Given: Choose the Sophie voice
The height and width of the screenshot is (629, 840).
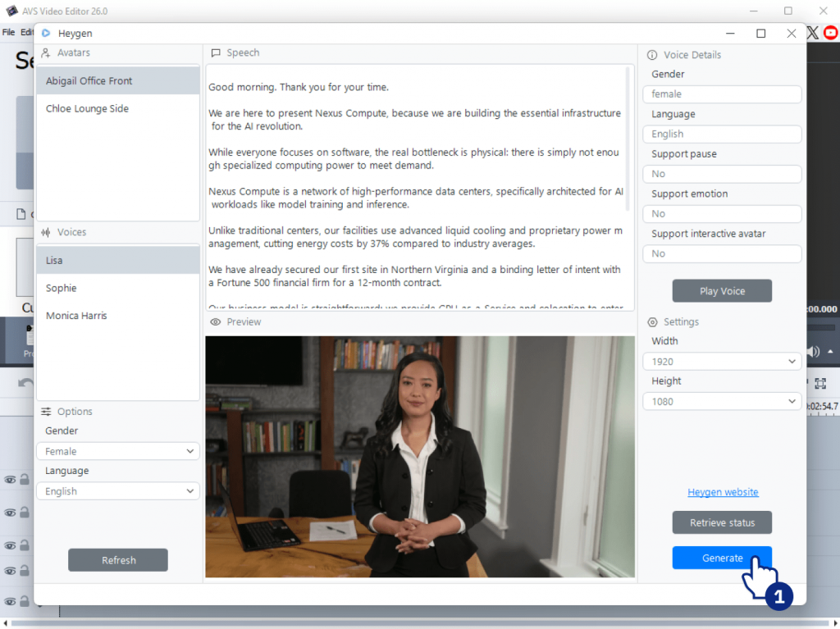Looking at the screenshot, I should pyautogui.click(x=118, y=288).
